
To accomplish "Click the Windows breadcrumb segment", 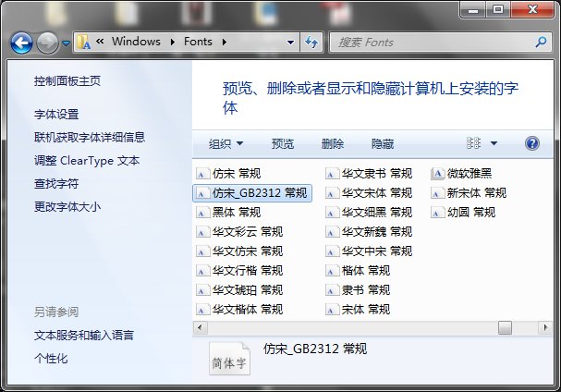I will (136, 42).
